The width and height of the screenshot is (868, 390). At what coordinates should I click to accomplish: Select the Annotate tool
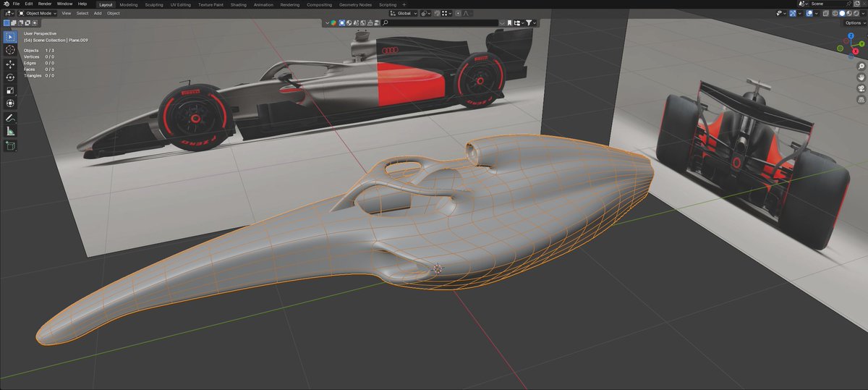[11, 117]
